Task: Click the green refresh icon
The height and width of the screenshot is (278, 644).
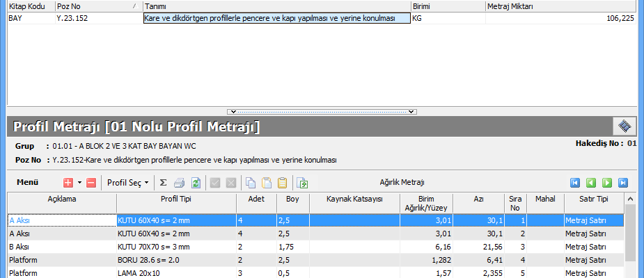Action: click(x=196, y=183)
